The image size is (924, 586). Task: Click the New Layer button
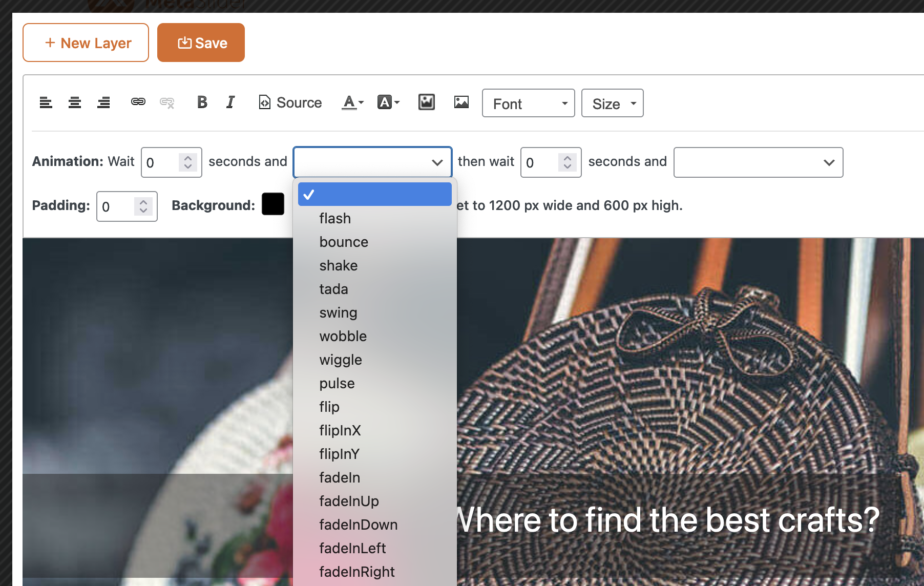[x=86, y=43]
